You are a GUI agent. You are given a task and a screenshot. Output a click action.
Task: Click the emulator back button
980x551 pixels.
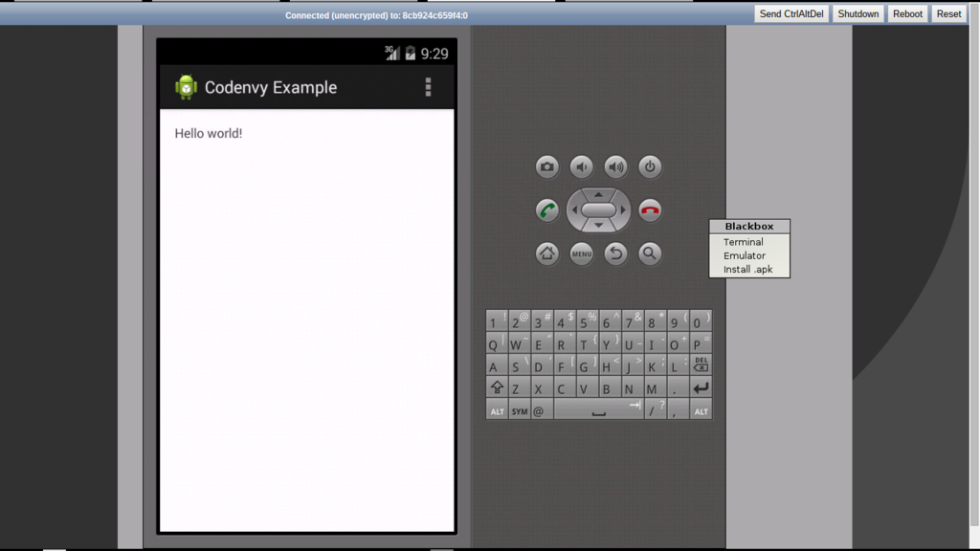pyautogui.click(x=615, y=253)
